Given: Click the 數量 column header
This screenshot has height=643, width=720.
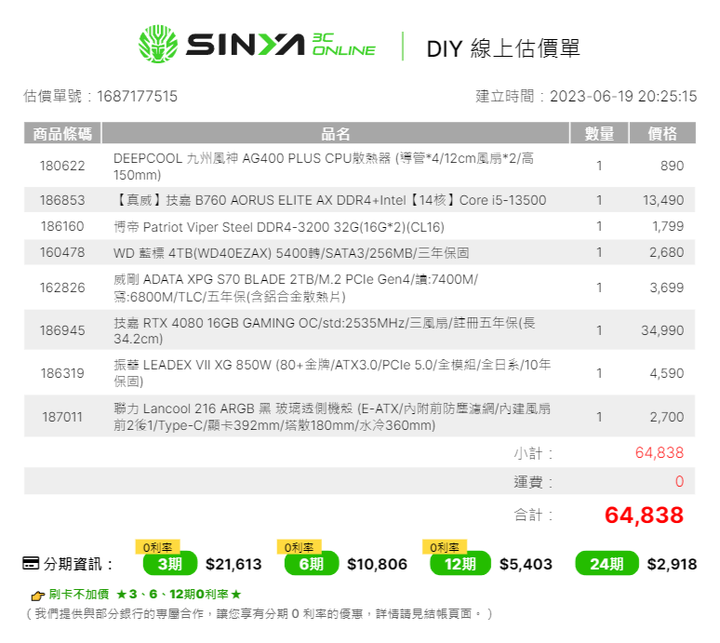Looking at the screenshot, I should [599, 134].
